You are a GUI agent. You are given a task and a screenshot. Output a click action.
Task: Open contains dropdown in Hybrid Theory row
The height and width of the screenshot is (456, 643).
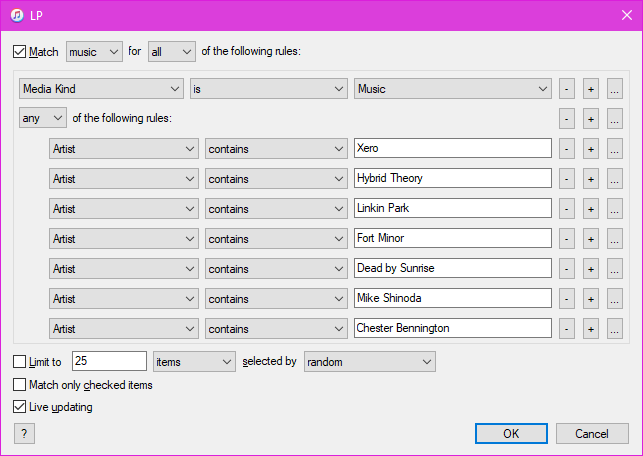(276, 178)
